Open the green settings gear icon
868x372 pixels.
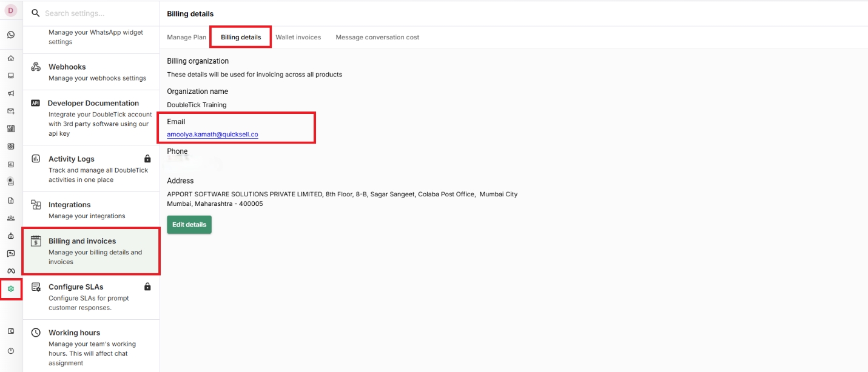pyautogui.click(x=11, y=289)
